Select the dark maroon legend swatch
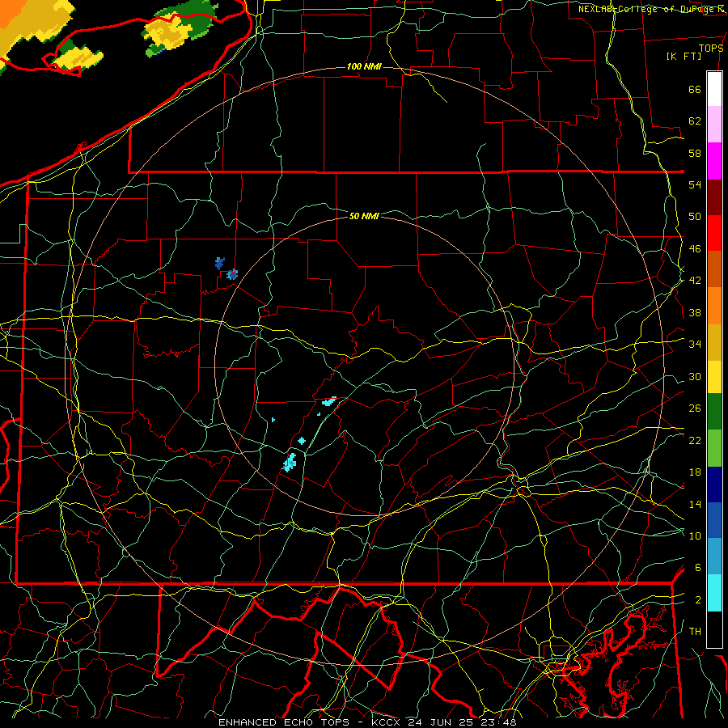Screen dimensions: 728x728 pos(714,197)
